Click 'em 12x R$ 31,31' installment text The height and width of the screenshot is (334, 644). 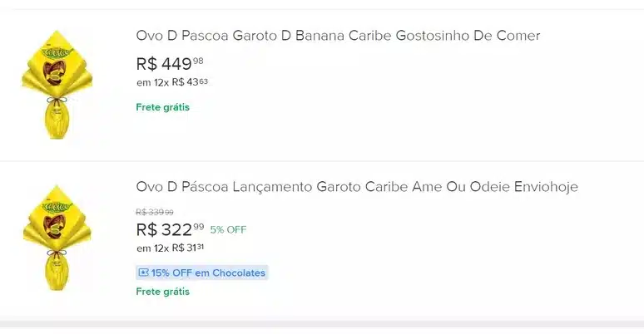[x=171, y=248]
